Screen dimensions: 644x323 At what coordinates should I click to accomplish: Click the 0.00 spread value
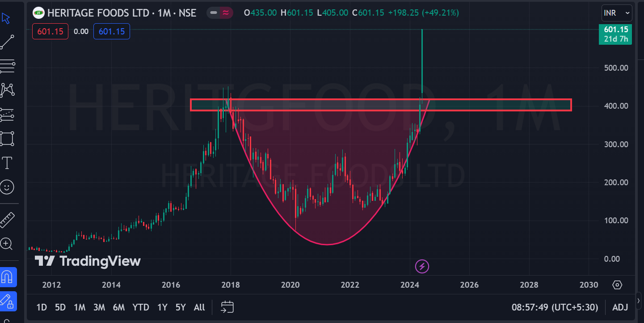(81, 31)
